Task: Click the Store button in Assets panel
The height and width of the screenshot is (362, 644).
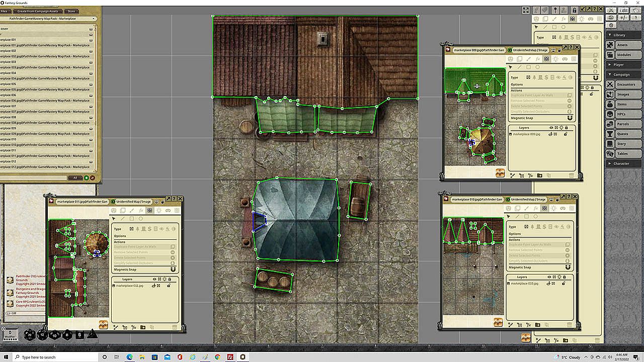Action: [x=71, y=11]
